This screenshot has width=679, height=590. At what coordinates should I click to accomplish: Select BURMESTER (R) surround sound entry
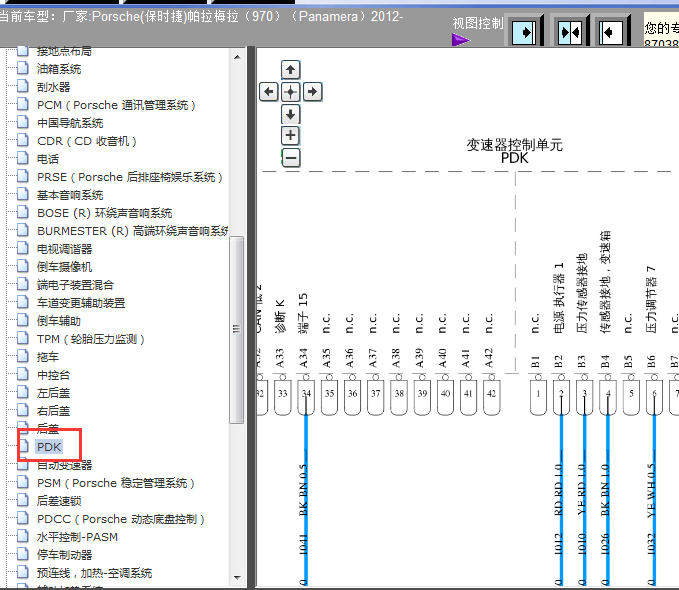point(132,231)
